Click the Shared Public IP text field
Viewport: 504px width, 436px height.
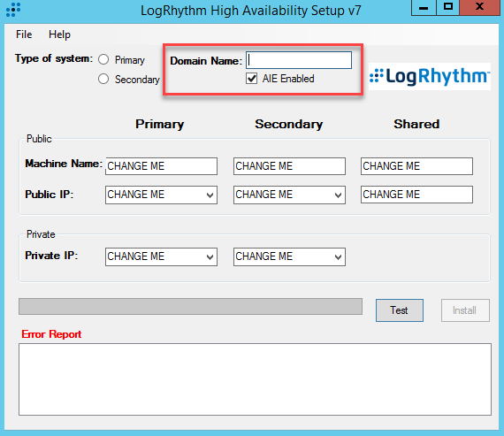[x=416, y=195]
